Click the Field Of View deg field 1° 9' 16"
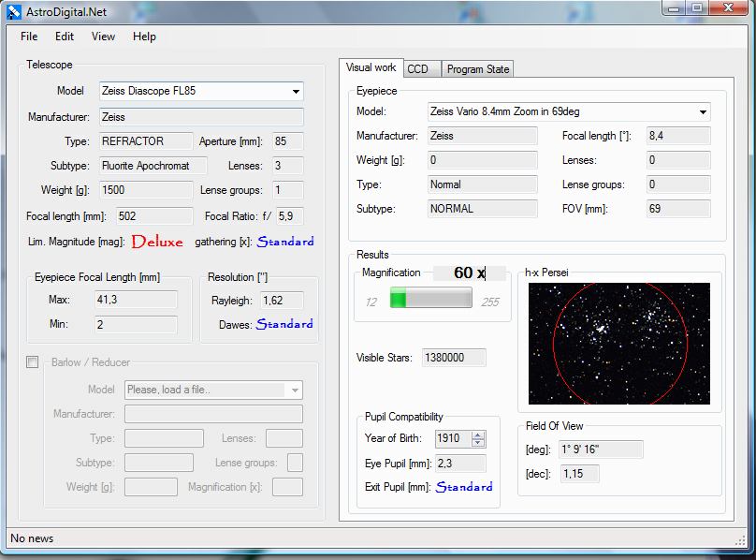 click(602, 449)
